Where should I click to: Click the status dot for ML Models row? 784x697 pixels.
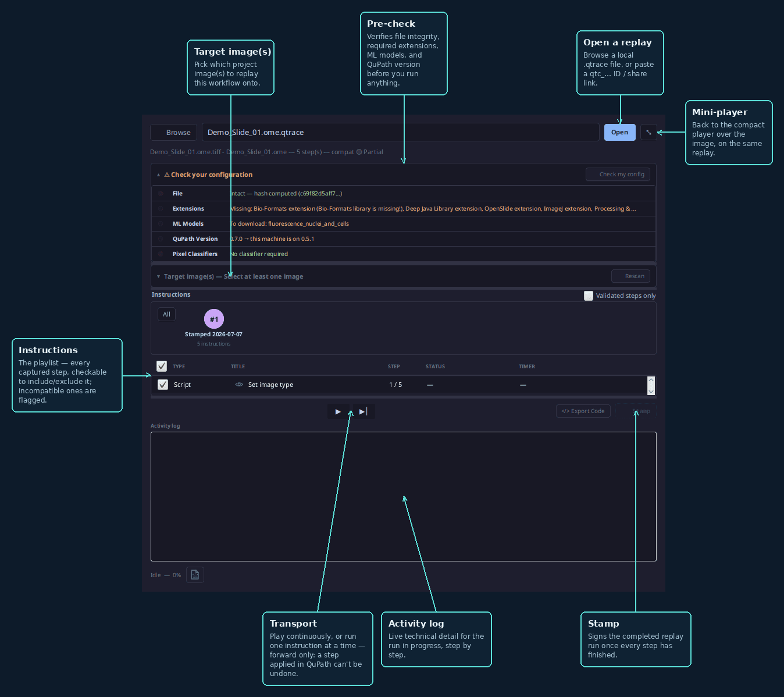161,224
